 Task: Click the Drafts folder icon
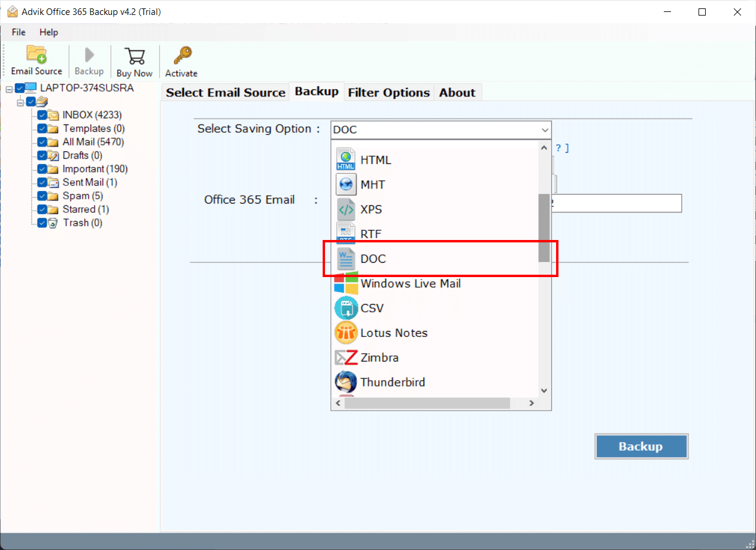[x=54, y=156]
